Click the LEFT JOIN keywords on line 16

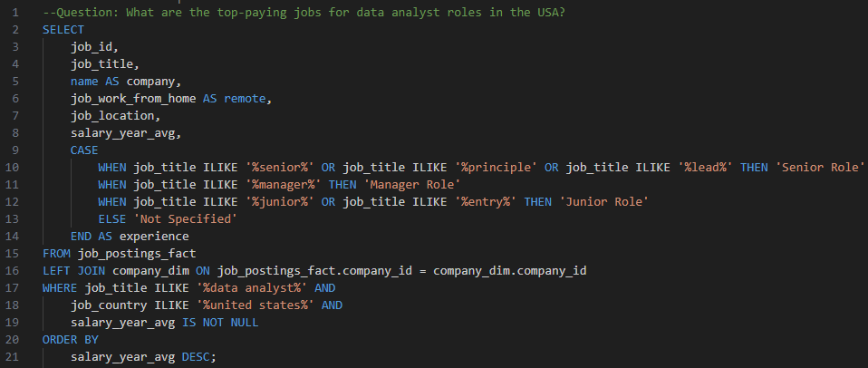point(73,270)
